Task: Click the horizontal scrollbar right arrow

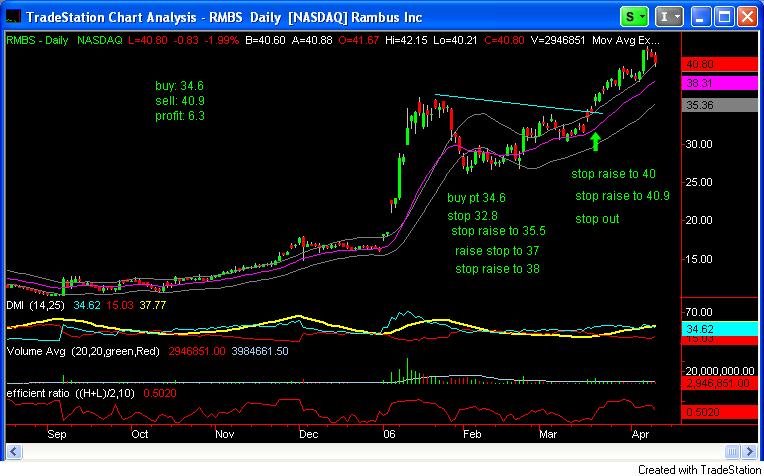Action: tap(750, 451)
